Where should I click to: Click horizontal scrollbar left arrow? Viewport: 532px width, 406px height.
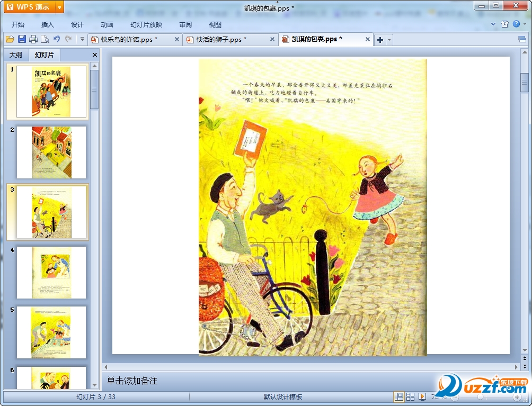point(106,367)
